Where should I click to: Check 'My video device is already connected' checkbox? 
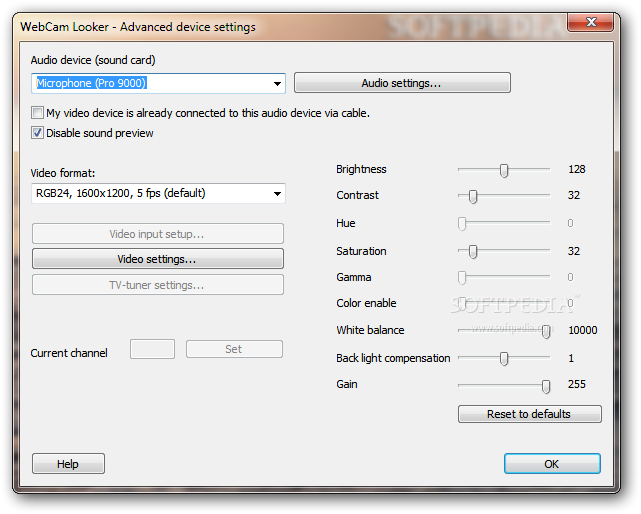click(37, 112)
